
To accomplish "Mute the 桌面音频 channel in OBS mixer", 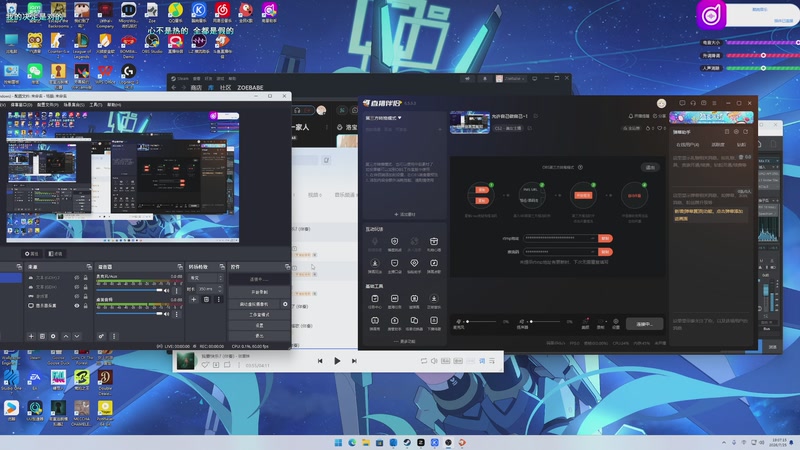I will (167, 314).
